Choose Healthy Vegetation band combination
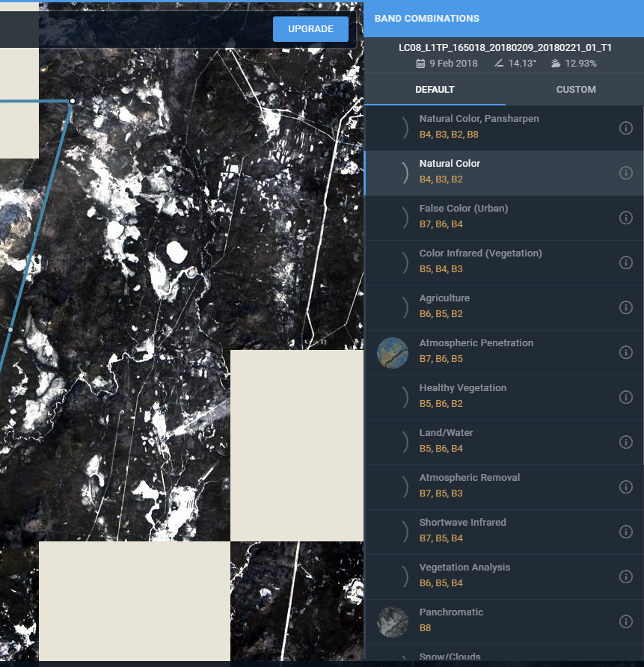The width and height of the screenshot is (644, 667). pyautogui.click(x=504, y=397)
